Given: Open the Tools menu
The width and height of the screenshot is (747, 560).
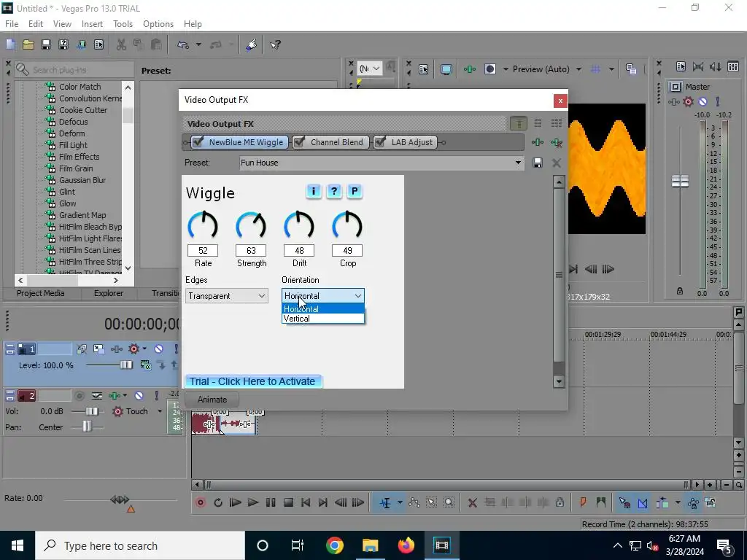Looking at the screenshot, I should [123, 24].
